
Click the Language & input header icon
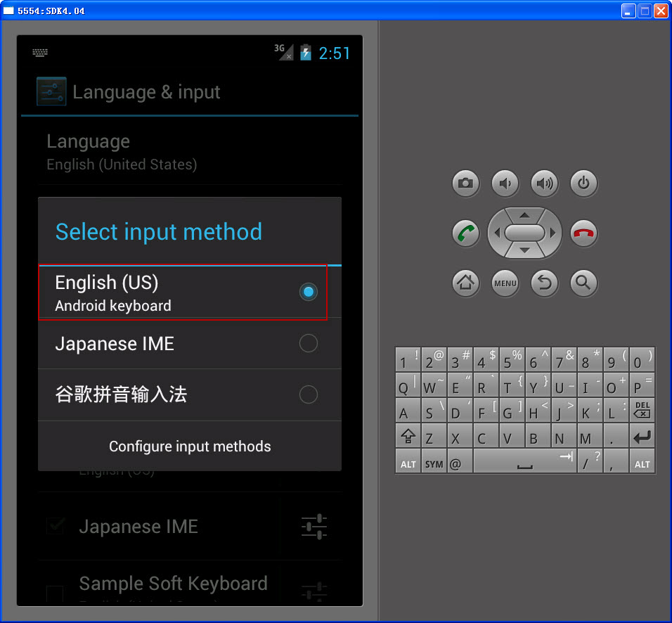coord(50,91)
